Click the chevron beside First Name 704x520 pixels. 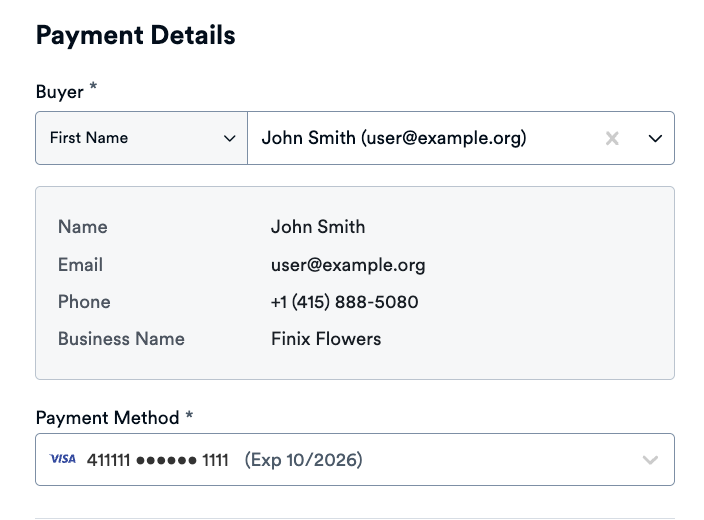(x=229, y=139)
